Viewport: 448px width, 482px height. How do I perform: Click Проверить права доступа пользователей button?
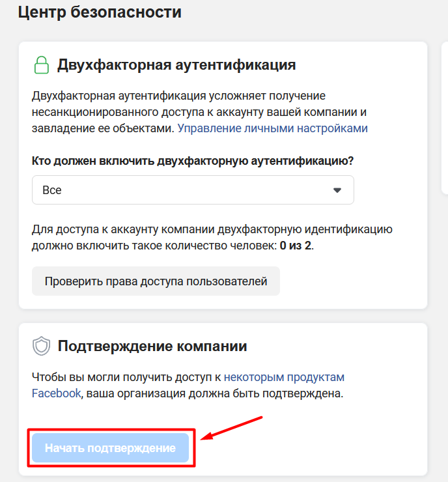(156, 281)
